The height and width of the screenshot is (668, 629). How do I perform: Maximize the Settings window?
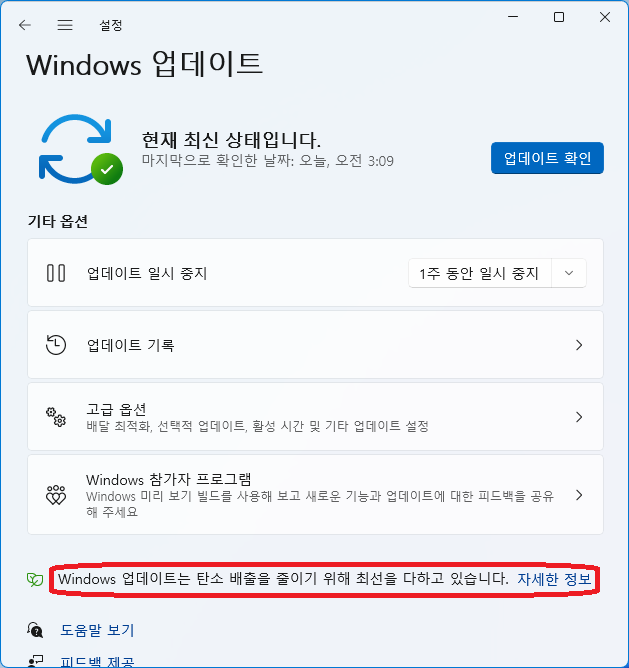(x=559, y=17)
